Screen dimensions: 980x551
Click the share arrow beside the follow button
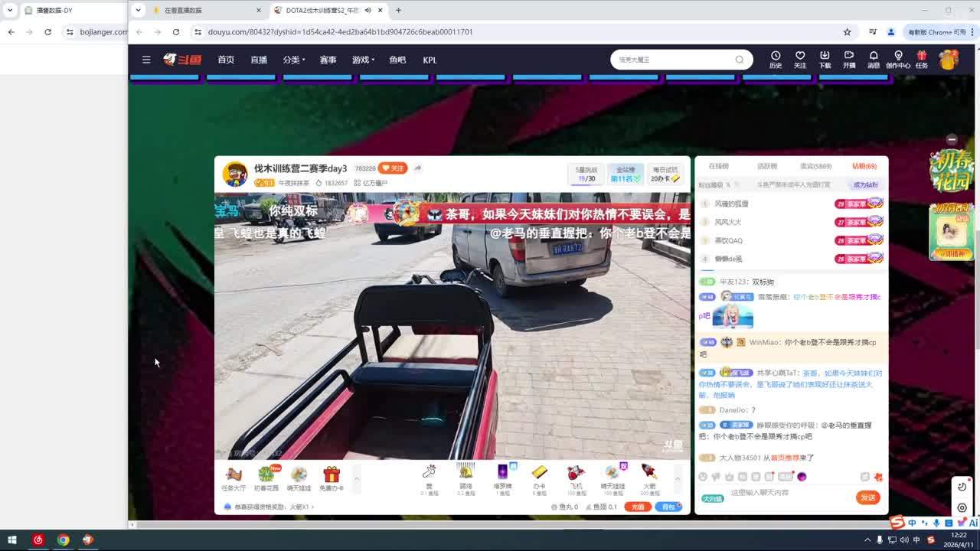pos(418,168)
